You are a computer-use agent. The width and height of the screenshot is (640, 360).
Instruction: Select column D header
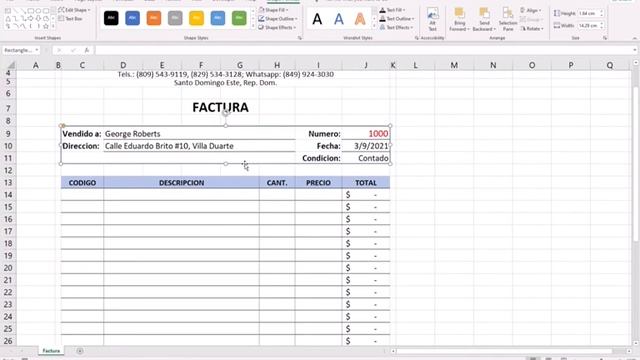pyautogui.click(x=123, y=65)
